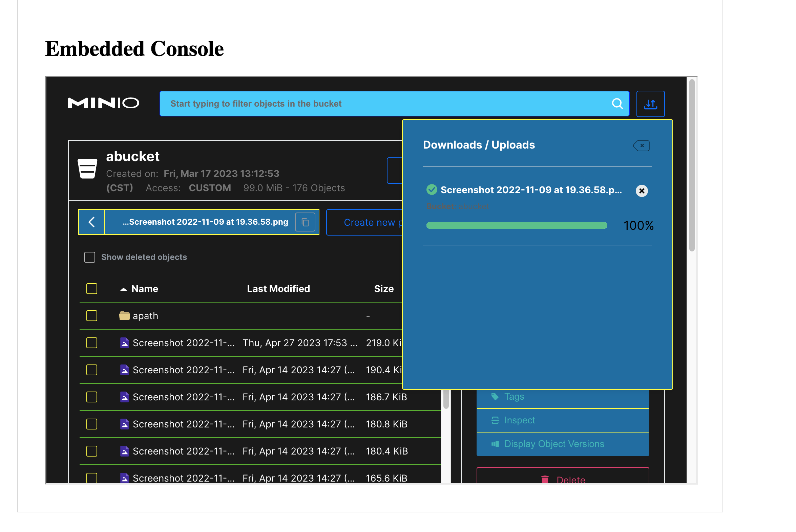This screenshot has height=532, width=796.
Task: Click the image icon of 165.6 KiB screenshot
Action: [x=124, y=478]
